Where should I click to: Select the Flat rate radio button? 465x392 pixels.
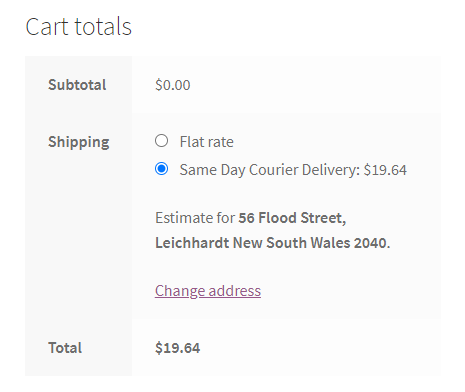pos(161,141)
